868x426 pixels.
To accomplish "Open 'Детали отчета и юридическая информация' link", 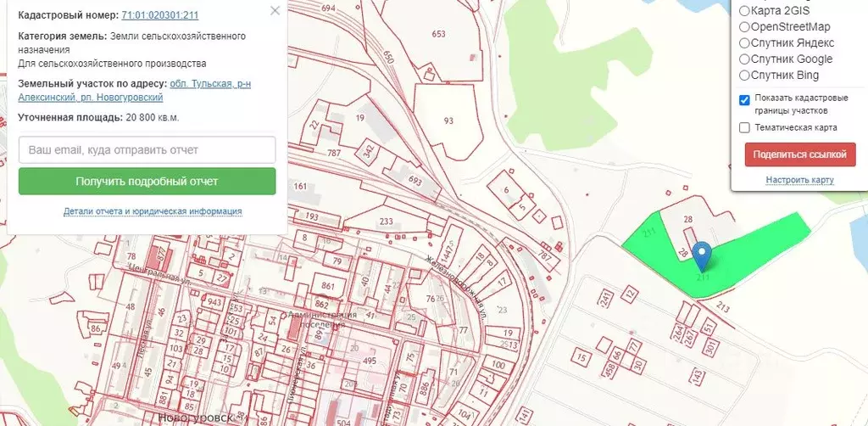I will coord(153,211).
